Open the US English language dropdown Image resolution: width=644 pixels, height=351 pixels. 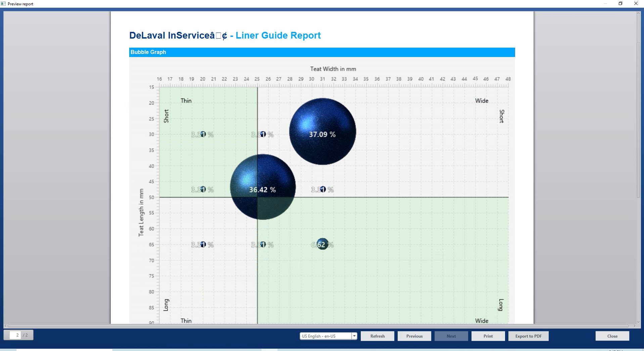coord(354,336)
